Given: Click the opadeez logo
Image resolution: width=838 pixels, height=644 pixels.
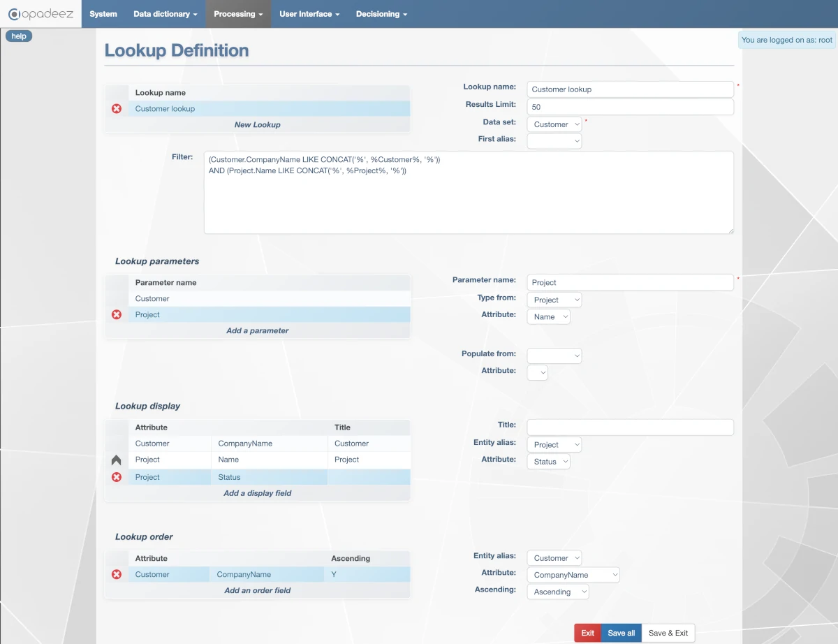Looking at the screenshot, I should pyautogui.click(x=41, y=13).
